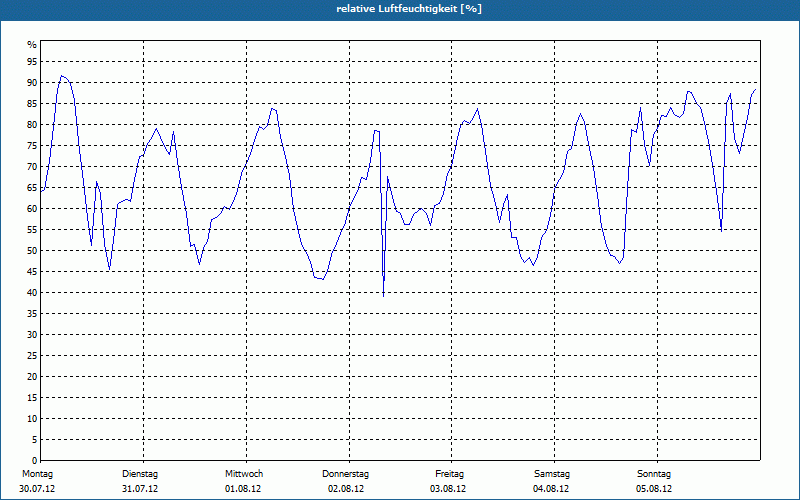Click the y-axis value 90
The height and width of the screenshot is (500, 800).
coord(32,83)
